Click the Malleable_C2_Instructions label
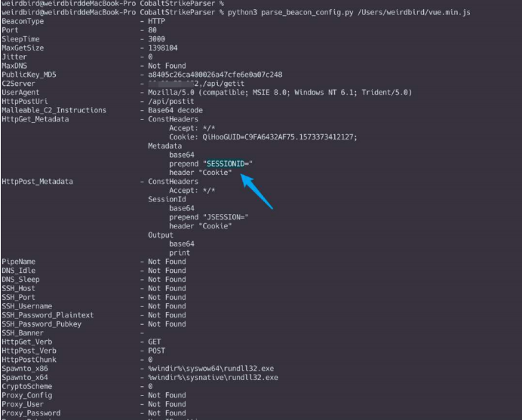Image resolution: width=522 pixels, height=420 pixels. (x=54, y=110)
